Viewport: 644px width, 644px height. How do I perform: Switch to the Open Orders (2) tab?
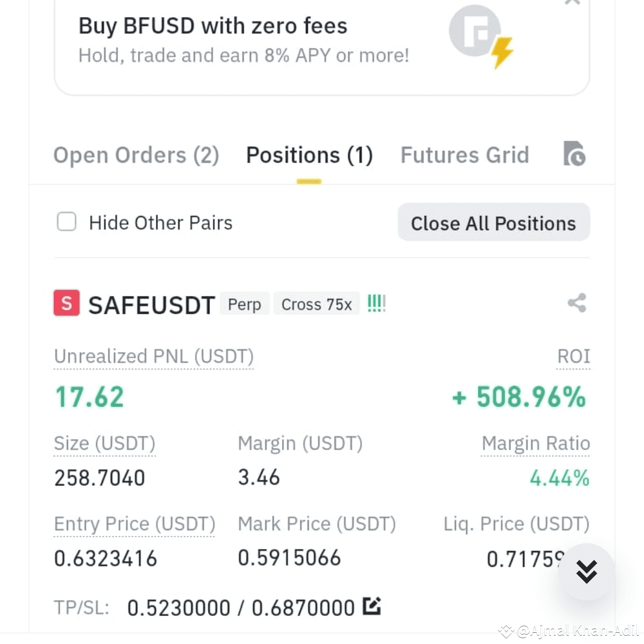137,155
